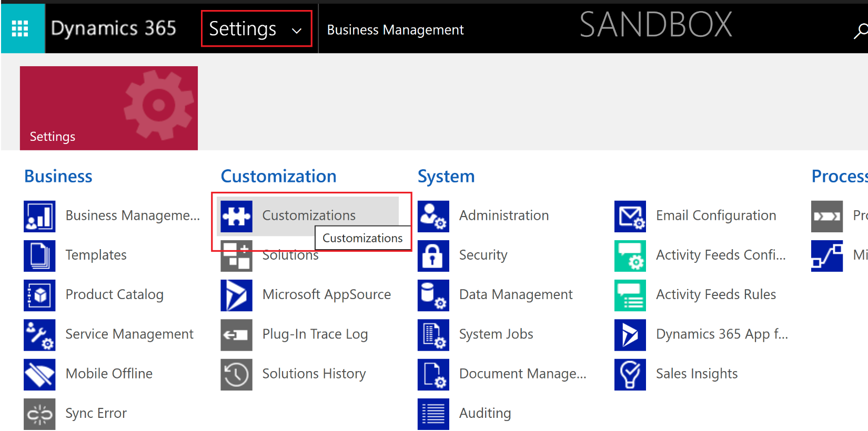Click the Email Configuration envelope icon
Viewport: 868px width, 431px height.
tap(630, 217)
